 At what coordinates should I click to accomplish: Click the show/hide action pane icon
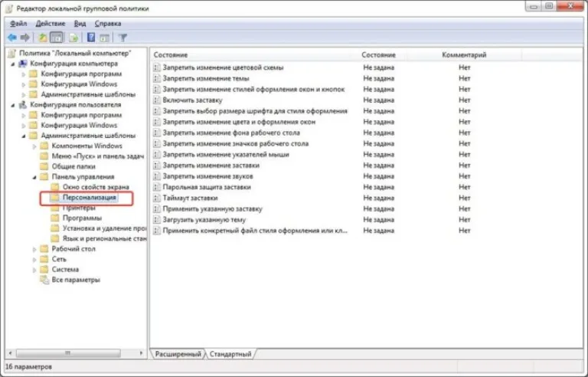tap(105, 38)
